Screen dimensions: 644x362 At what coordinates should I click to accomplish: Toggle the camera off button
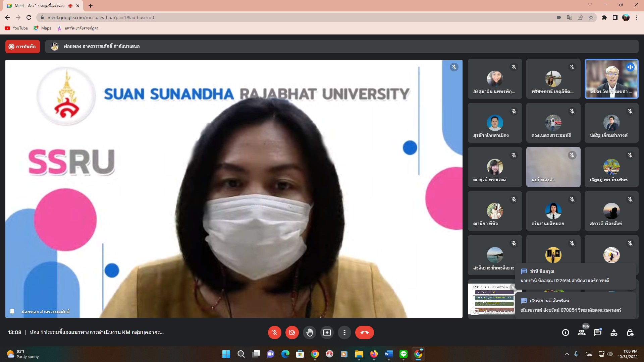(292, 333)
